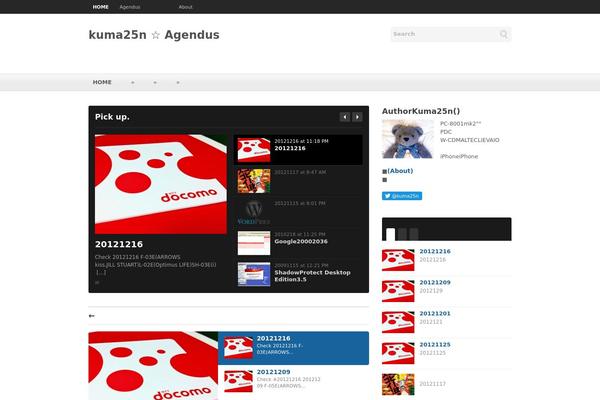Viewport: 600px width, 400px height.
Task: Expand dropdown arrow right after gray-bar HOME
Action: tap(133, 82)
